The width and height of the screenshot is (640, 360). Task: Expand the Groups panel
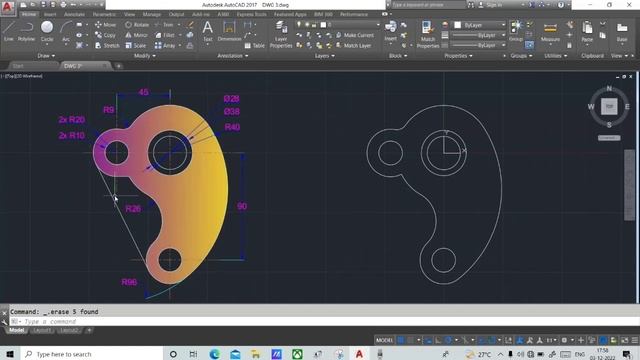(x=521, y=56)
